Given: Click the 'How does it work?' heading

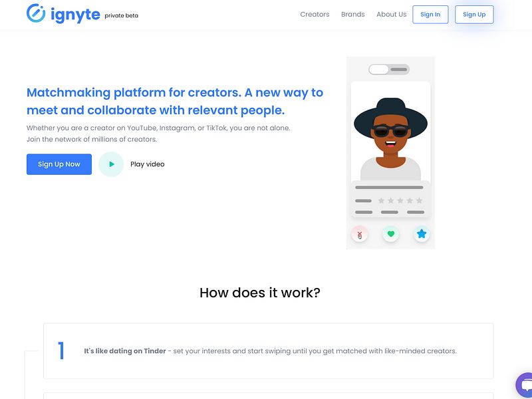Looking at the screenshot, I should (x=260, y=293).
